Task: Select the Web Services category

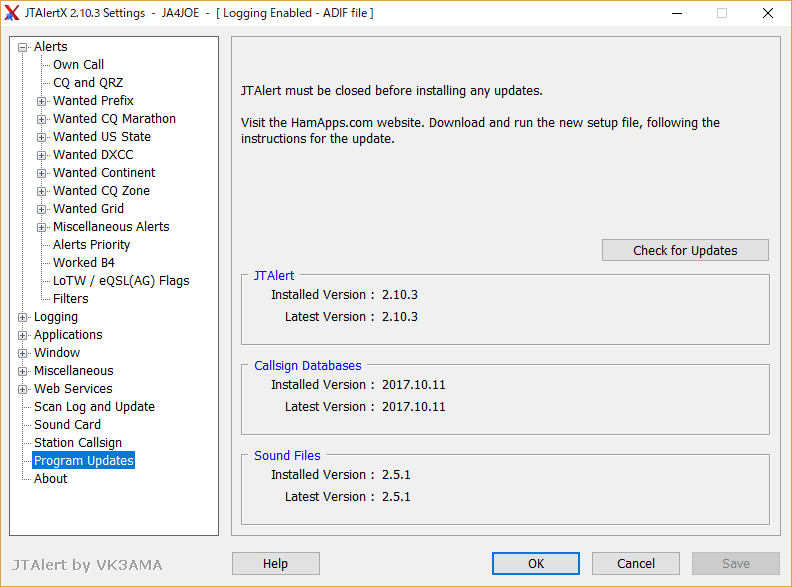Action: click(x=73, y=388)
